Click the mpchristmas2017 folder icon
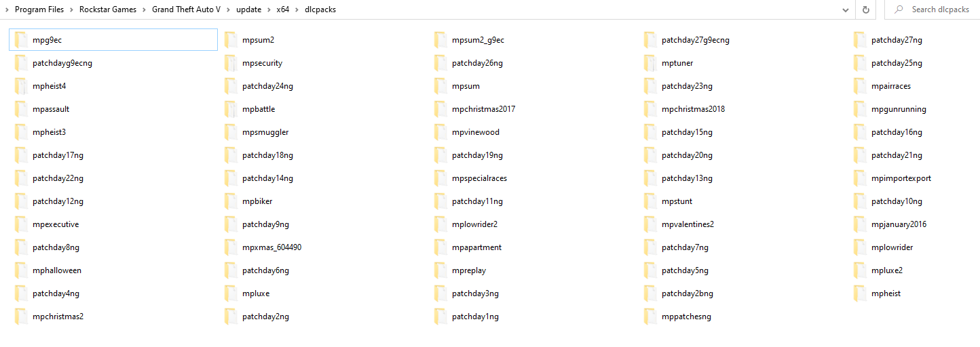 coord(440,109)
